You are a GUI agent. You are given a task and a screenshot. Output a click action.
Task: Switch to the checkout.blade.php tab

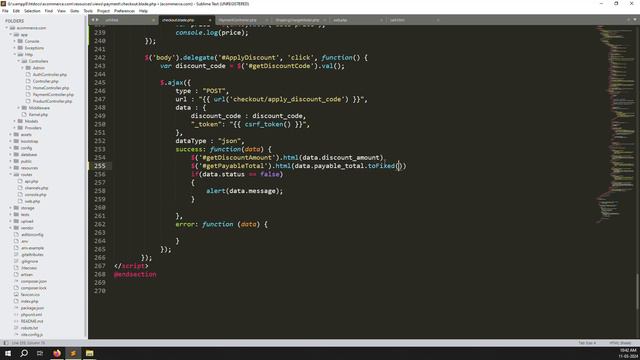[178, 20]
